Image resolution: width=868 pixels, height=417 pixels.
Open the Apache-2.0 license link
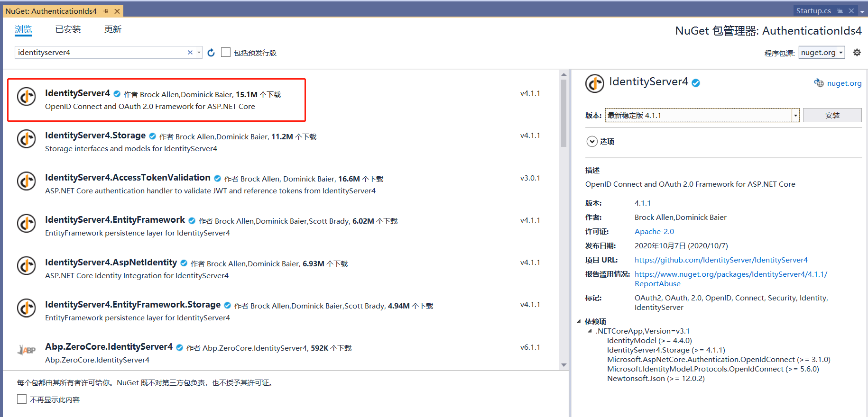[654, 231]
